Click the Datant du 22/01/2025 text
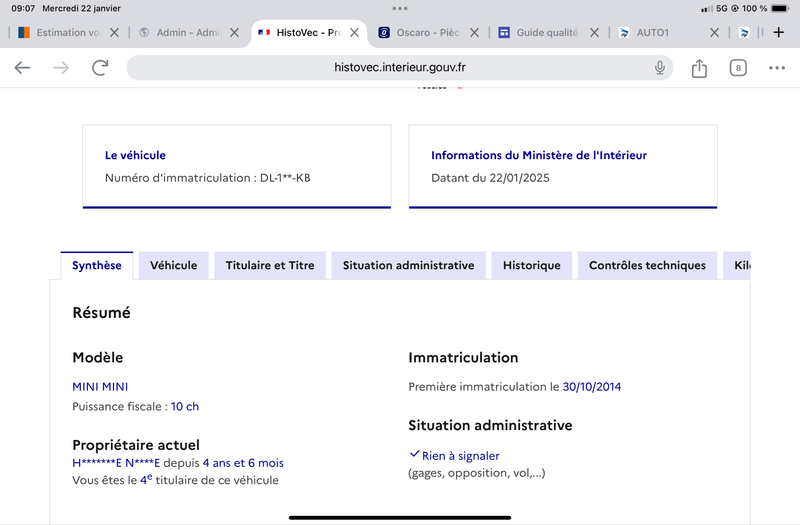Viewport: 800px width, 525px height. pos(490,178)
